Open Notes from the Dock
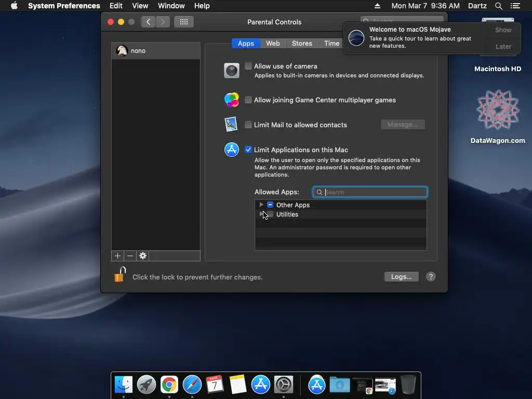Image resolution: width=532 pixels, height=399 pixels. pyautogui.click(x=237, y=385)
